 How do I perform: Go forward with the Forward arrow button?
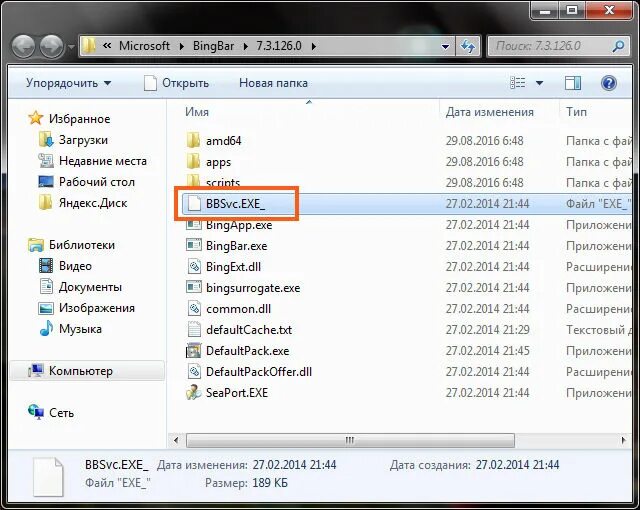[52, 46]
